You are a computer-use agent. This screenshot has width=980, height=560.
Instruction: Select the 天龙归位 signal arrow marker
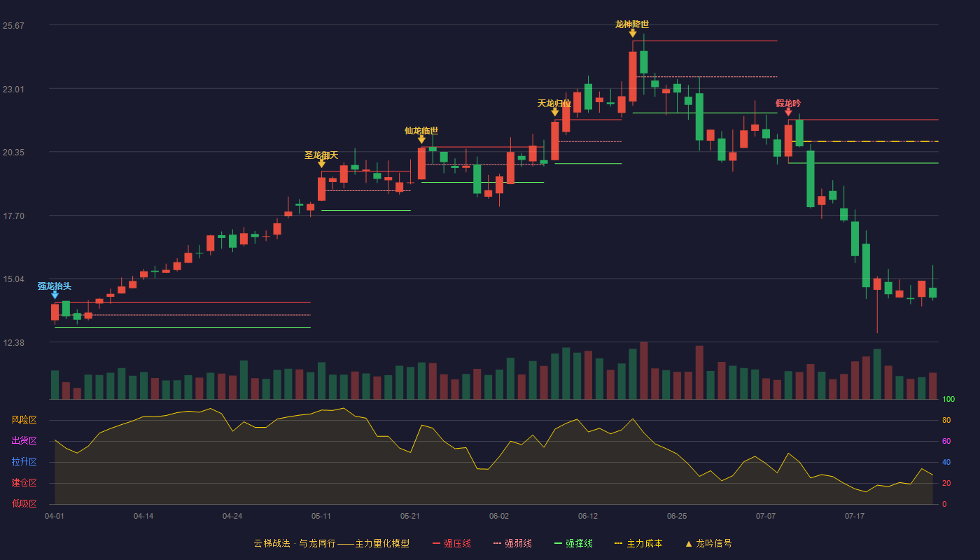555,113
